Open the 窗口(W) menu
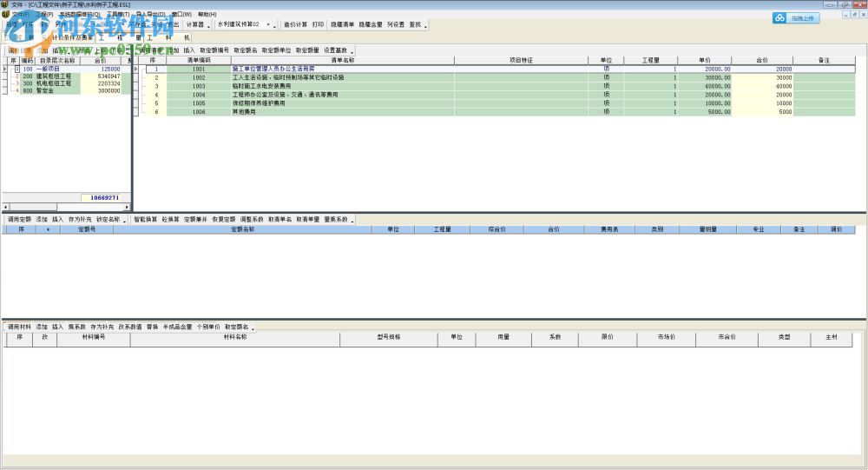This screenshot has width=868, height=470. click(181, 14)
